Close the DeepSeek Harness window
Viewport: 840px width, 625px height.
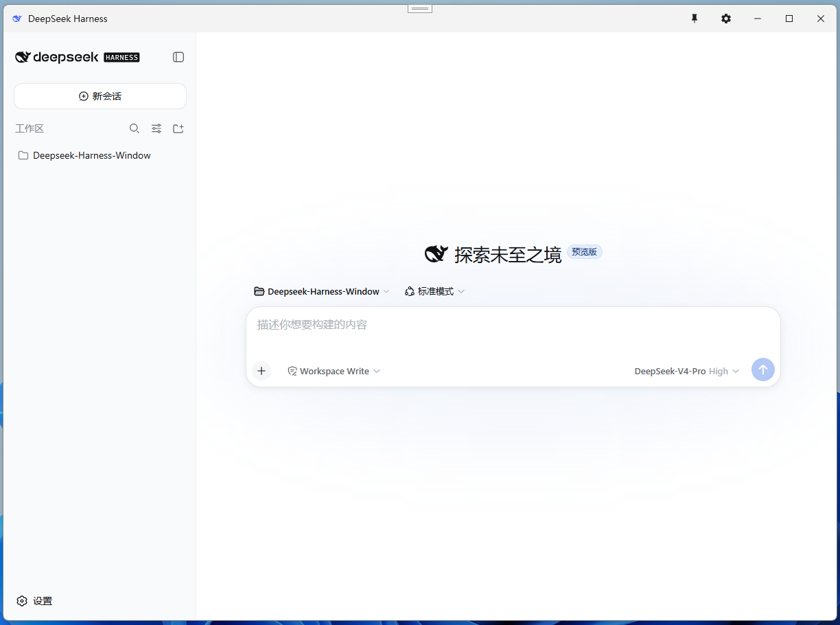tap(821, 19)
